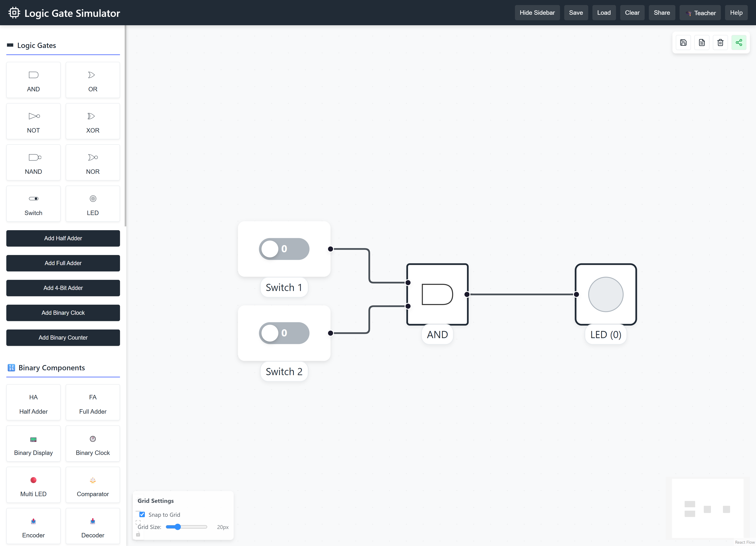Uncheck Snap to Grid checkbox

142,514
